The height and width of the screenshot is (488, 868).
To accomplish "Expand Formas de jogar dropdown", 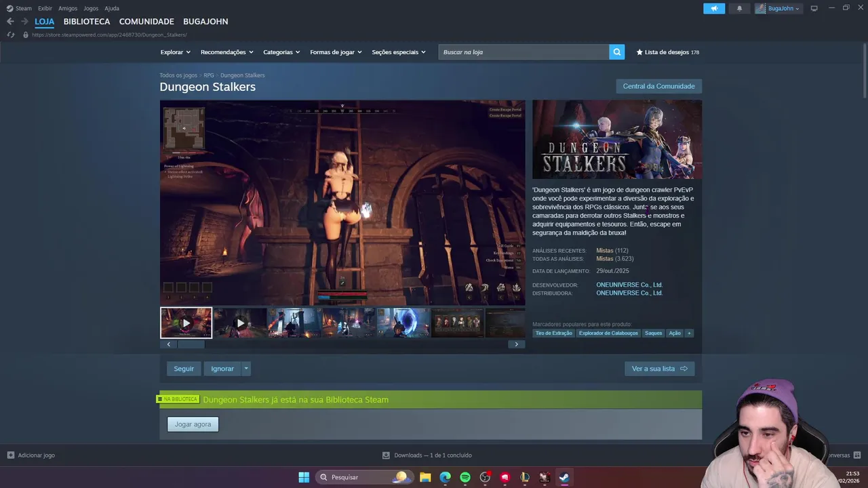I will point(336,52).
